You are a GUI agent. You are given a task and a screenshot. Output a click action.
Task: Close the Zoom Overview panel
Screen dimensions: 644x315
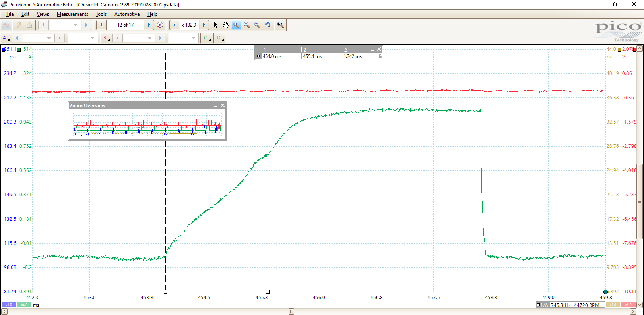coord(222,106)
